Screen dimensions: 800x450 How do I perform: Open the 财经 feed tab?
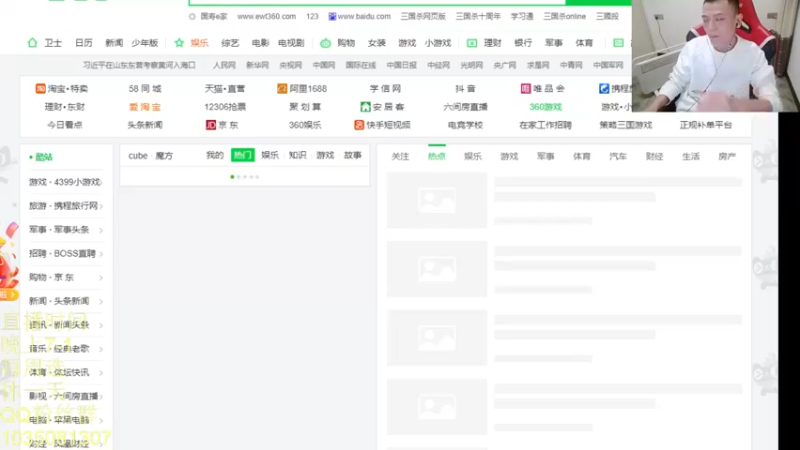click(x=654, y=156)
